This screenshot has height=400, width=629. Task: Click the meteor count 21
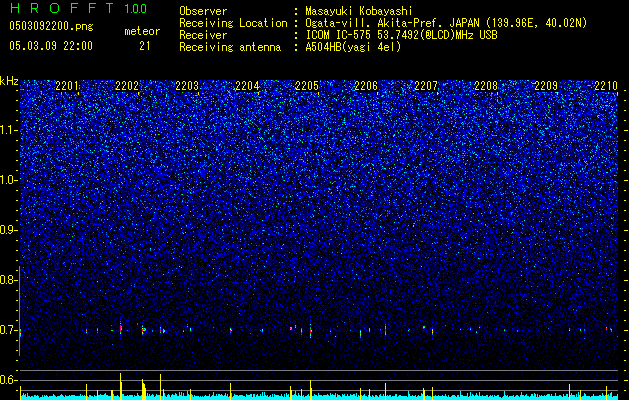pyautogui.click(x=144, y=46)
